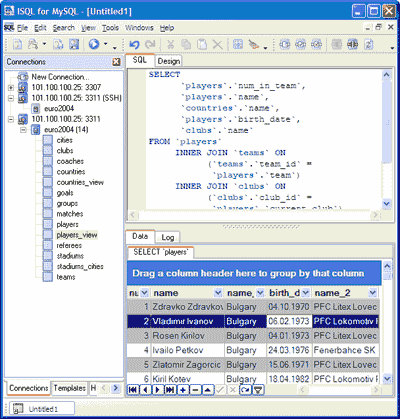Open dropdown arrow next to Execute icon
This screenshot has width=400, height=419.
pos(106,44)
